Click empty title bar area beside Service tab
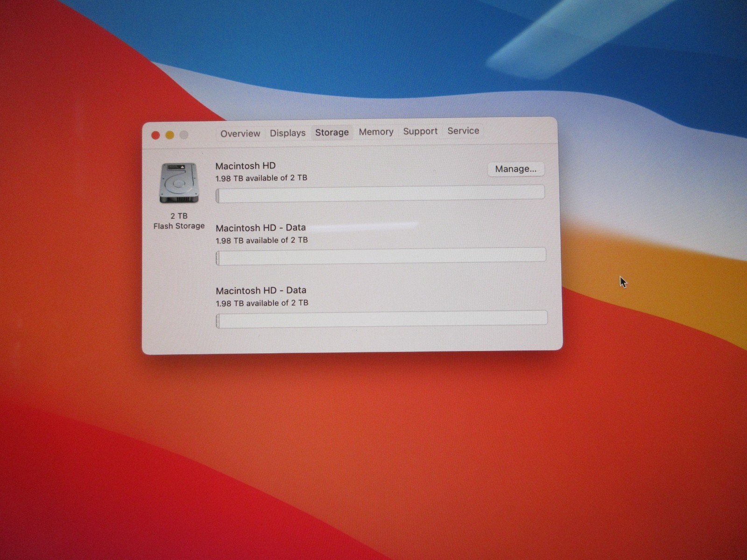Image resolution: width=747 pixels, height=560 pixels. (x=518, y=131)
